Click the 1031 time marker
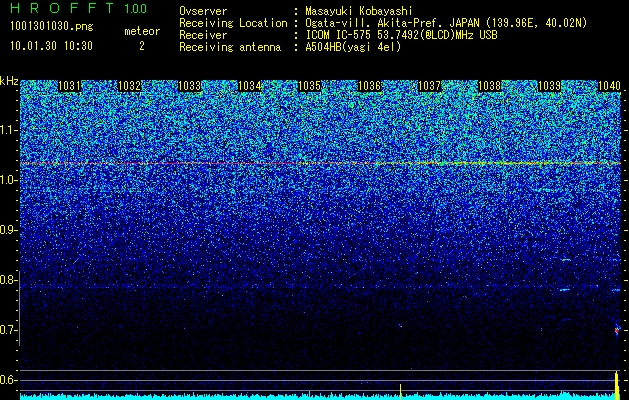This screenshot has width=629, height=400. coord(69,86)
